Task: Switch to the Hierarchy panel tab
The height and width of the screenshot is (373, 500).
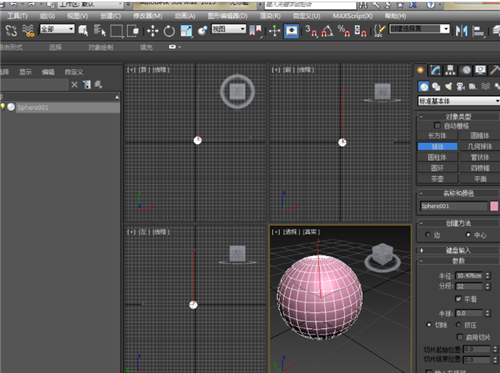Action: (x=450, y=70)
